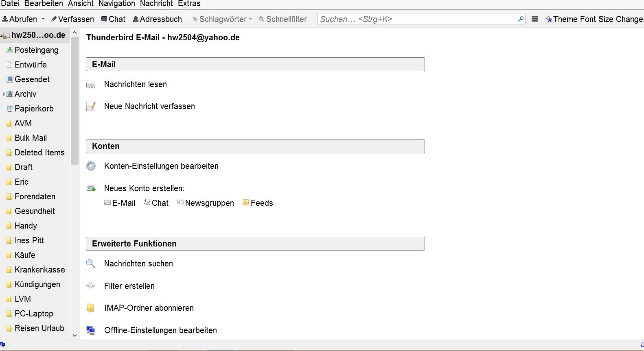
Task: Select the Forendaten folder
Action: pyautogui.click(x=35, y=196)
